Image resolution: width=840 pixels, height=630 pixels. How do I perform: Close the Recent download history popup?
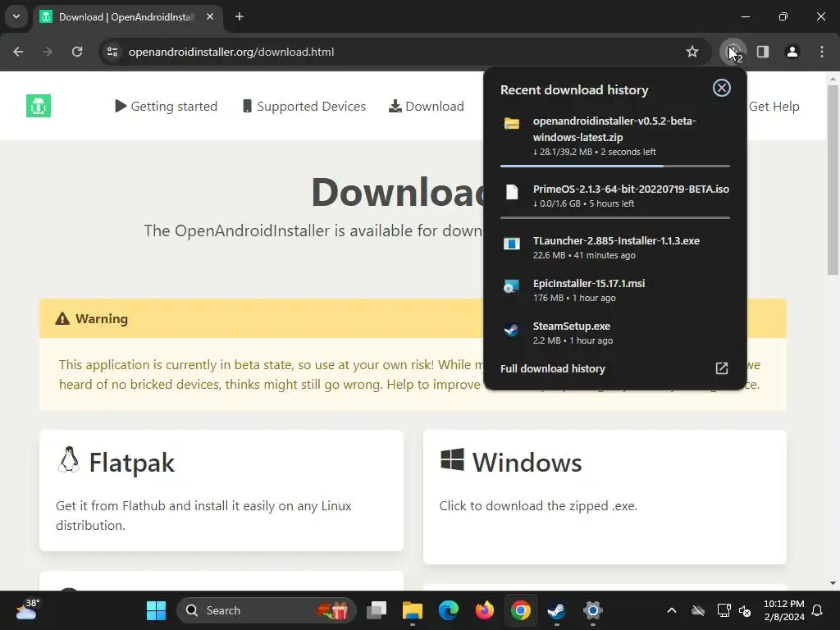coord(722,88)
